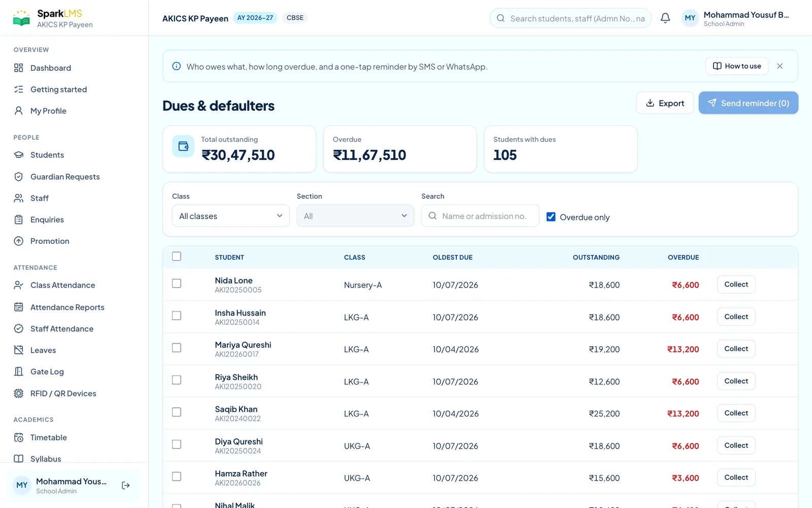Image resolution: width=812 pixels, height=508 pixels.
Task: Click the AY 2026-27 academic year badge
Action: [x=255, y=18]
